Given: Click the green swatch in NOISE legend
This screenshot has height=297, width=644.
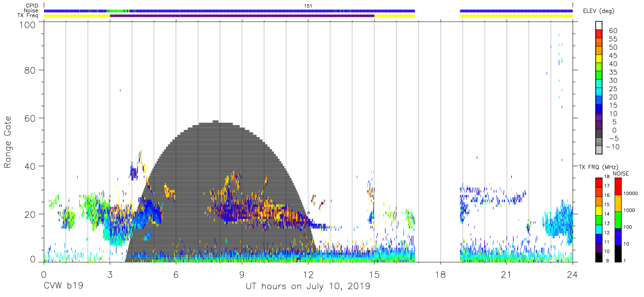Looking at the screenshot, I should point(617,219).
